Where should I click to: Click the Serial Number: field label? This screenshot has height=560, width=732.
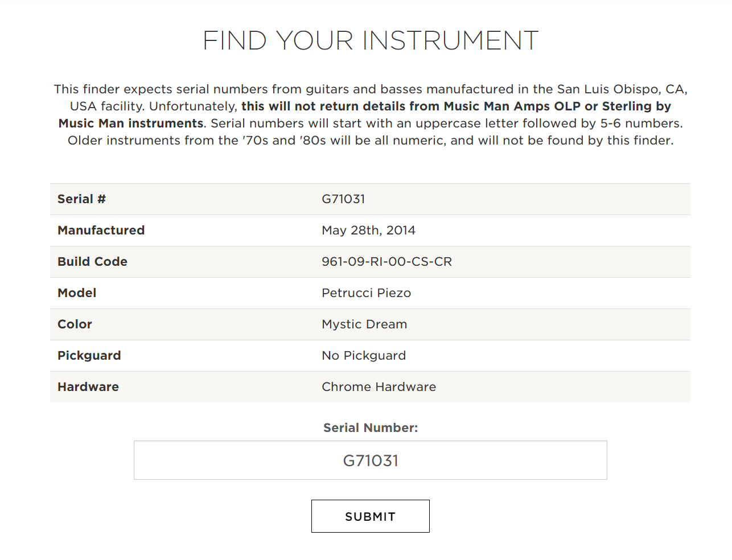click(x=371, y=428)
